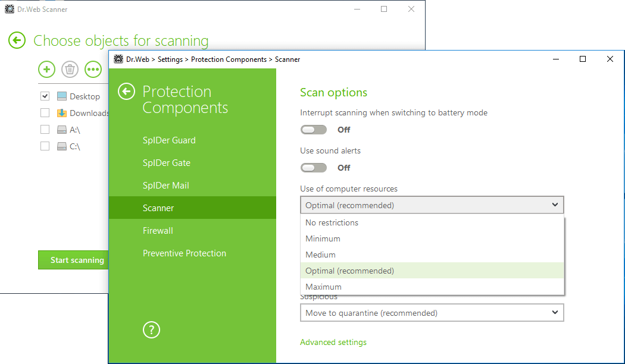Add an object with the plus icon
625x364 pixels.
(46, 70)
